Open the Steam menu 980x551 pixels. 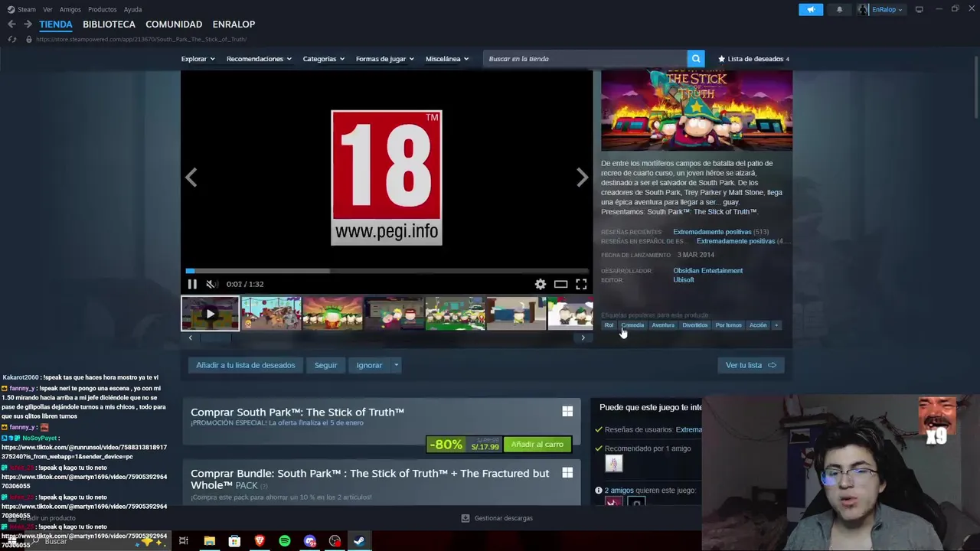[x=22, y=9]
